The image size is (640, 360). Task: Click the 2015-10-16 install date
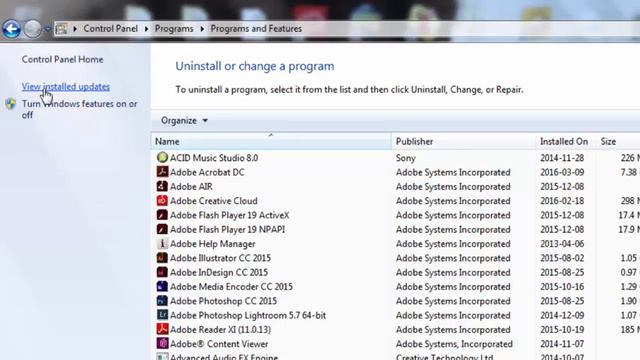click(562, 287)
